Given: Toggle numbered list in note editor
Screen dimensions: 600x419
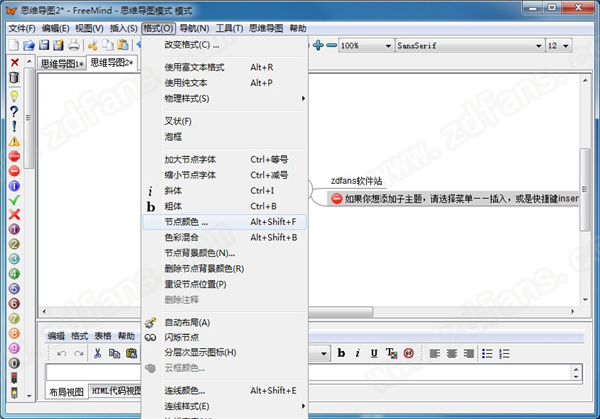Looking at the screenshot, I should point(504,353).
